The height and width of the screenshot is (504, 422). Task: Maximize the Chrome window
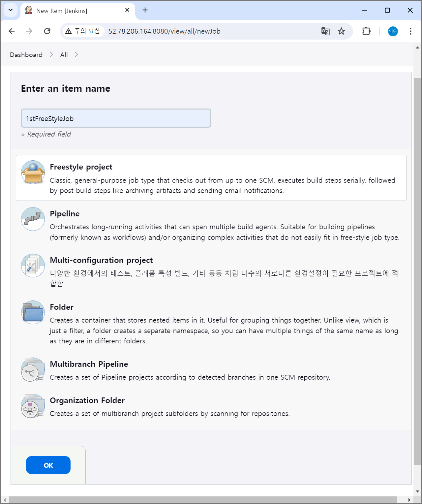(387, 10)
